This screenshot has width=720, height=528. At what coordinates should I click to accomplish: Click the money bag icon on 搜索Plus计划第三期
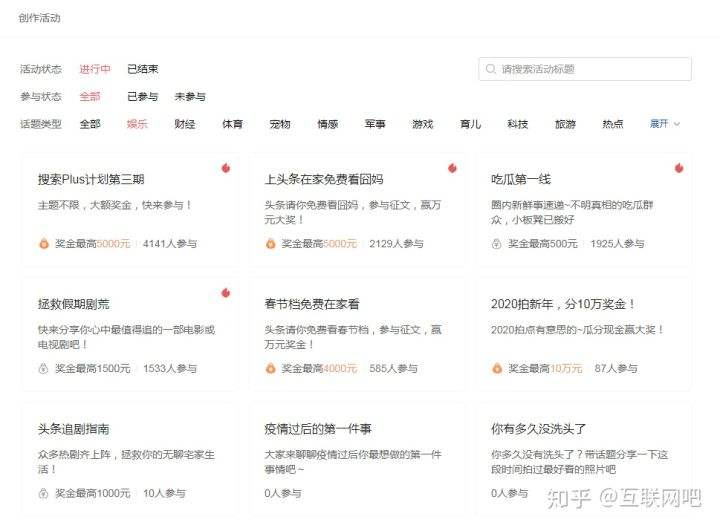point(44,243)
